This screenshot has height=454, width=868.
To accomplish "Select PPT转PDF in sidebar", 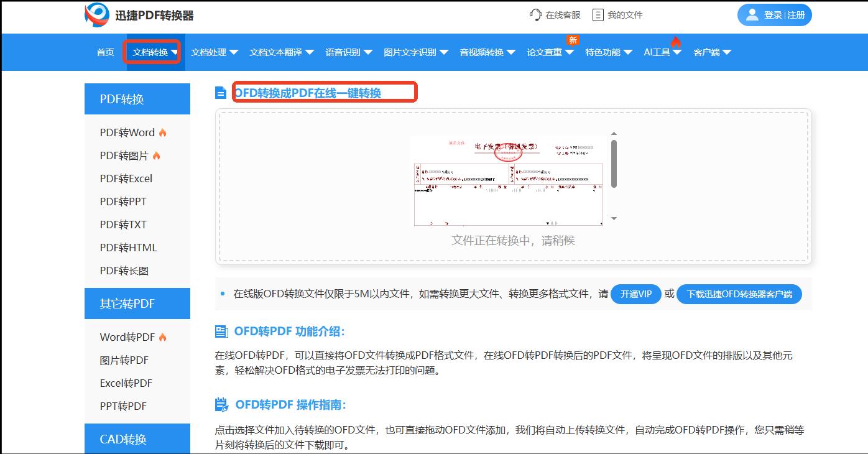I will pos(123,406).
